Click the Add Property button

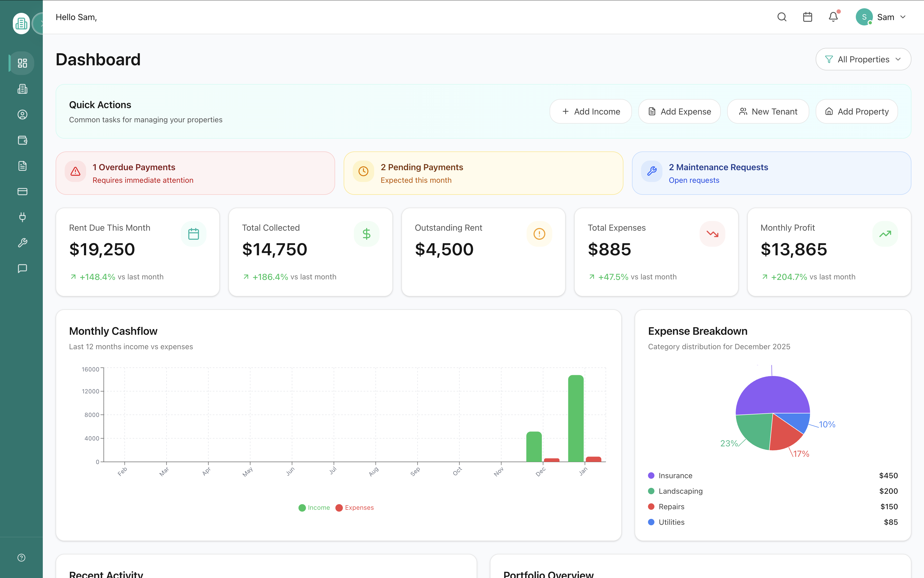click(x=857, y=111)
